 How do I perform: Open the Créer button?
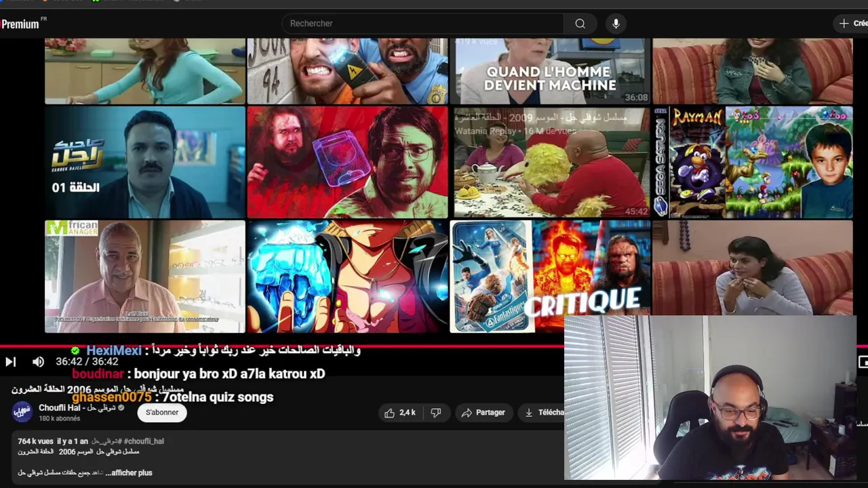[852, 24]
